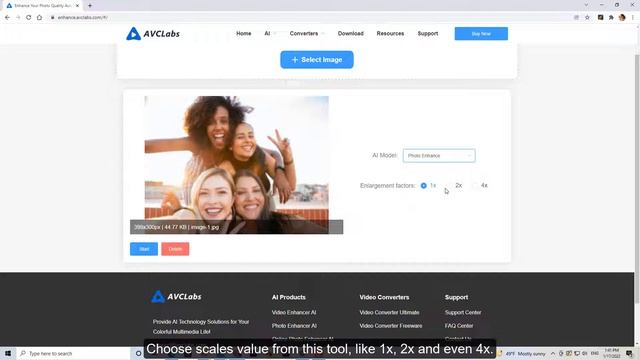Screen dimensions: 640x360
Task: Open the taskbar notification center icon
Action: click(629, 353)
